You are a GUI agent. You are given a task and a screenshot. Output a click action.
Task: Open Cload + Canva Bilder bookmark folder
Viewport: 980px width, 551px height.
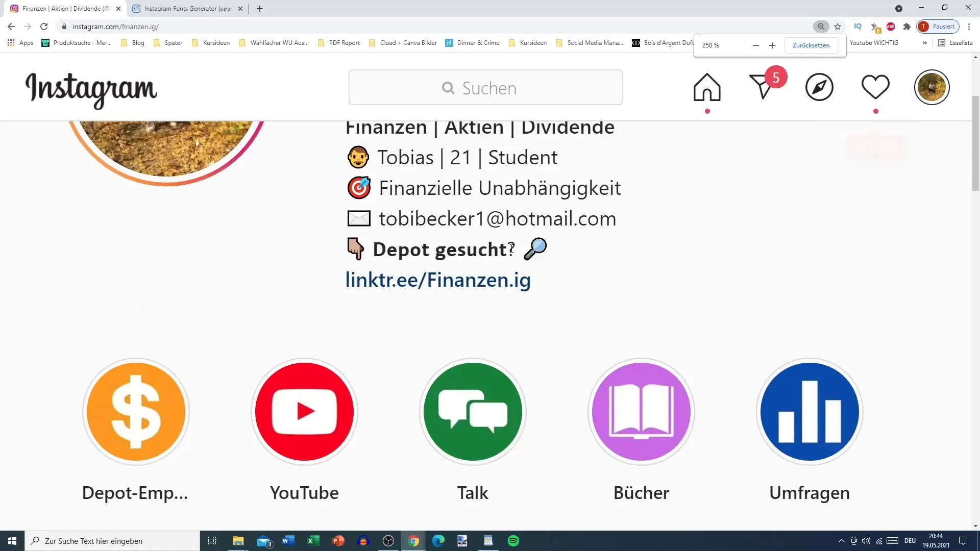403,43
